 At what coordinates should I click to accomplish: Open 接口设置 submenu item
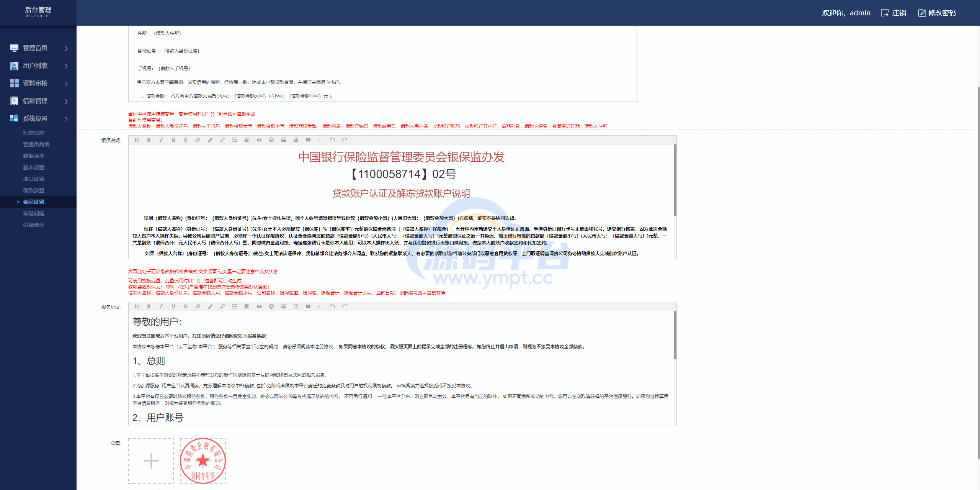[x=34, y=179]
